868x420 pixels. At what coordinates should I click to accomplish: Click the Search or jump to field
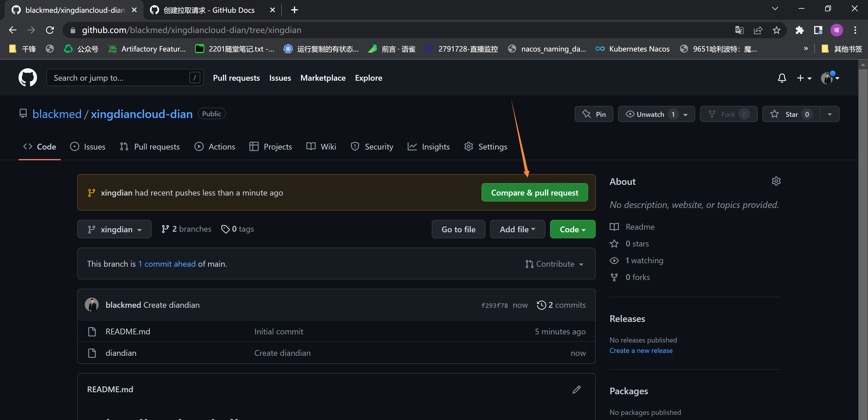pos(125,78)
